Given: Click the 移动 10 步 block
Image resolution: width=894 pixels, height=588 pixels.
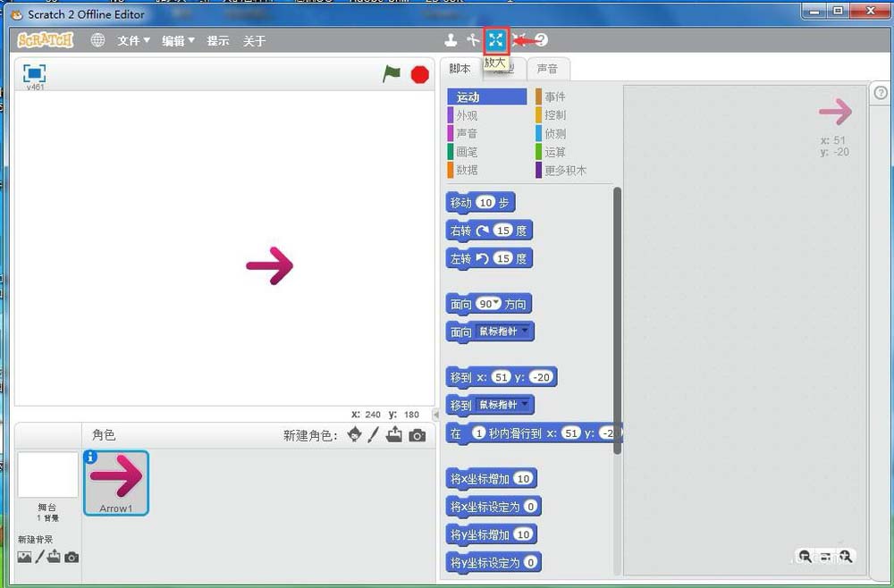Looking at the screenshot, I should [x=480, y=203].
